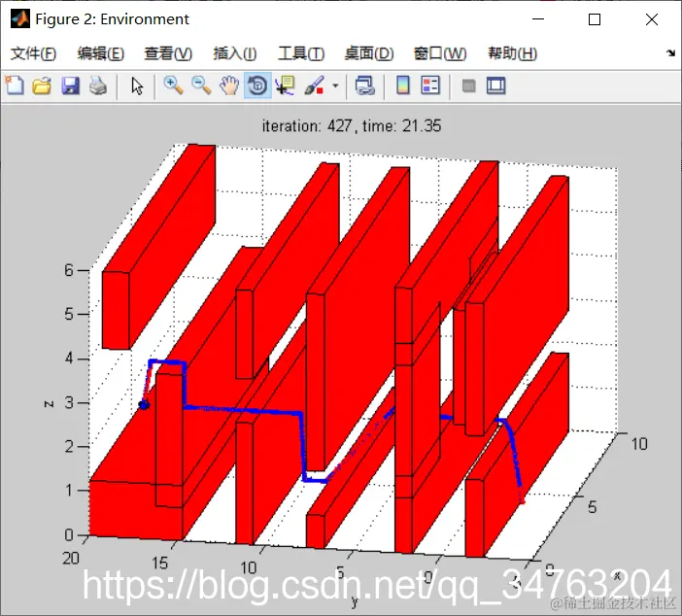Open the 桌面(D) menu
The image size is (682, 616).
pos(369,53)
